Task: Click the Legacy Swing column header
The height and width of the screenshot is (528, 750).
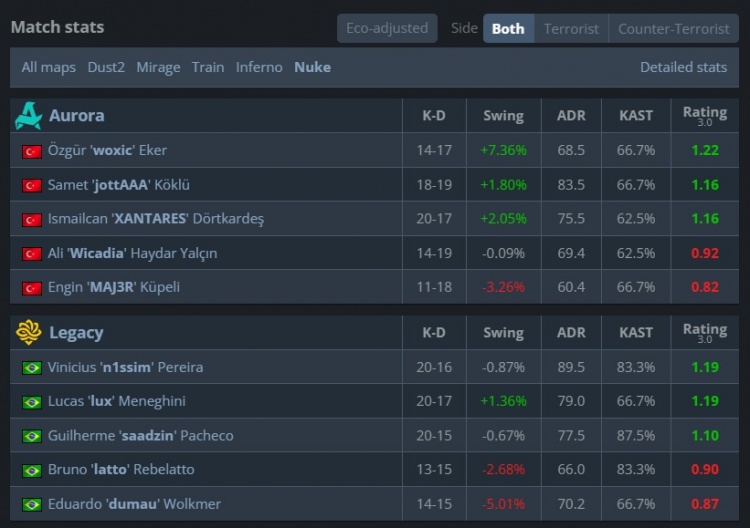Action: pos(503,333)
